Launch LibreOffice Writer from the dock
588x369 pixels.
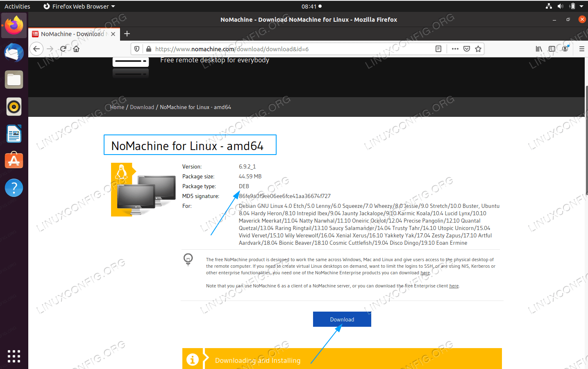[x=14, y=134]
